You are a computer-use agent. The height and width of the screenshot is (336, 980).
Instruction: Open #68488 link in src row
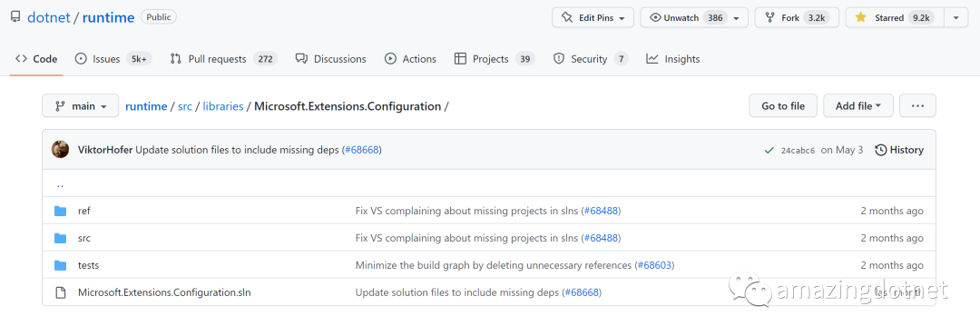click(602, 238)
